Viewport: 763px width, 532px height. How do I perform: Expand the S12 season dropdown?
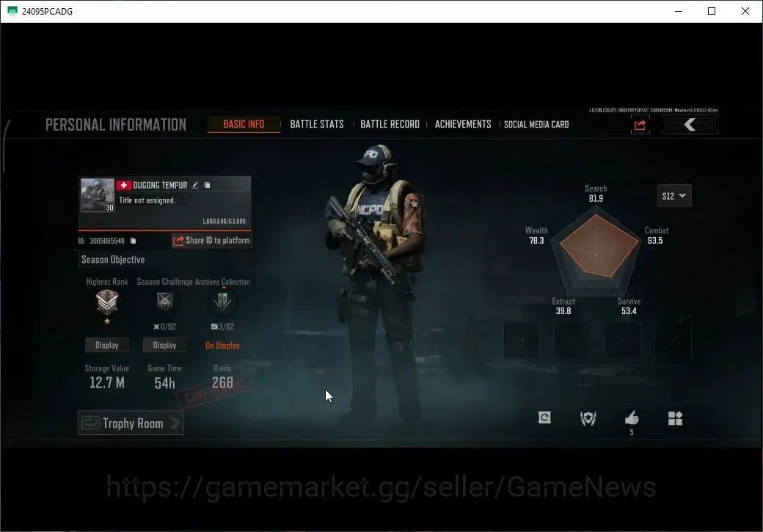[674, 196]
